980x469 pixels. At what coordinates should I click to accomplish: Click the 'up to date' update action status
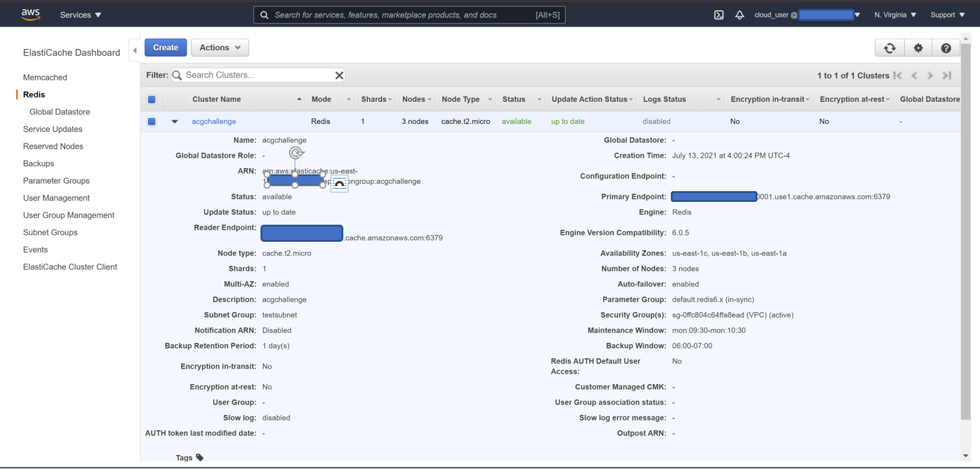coord(568,122)
